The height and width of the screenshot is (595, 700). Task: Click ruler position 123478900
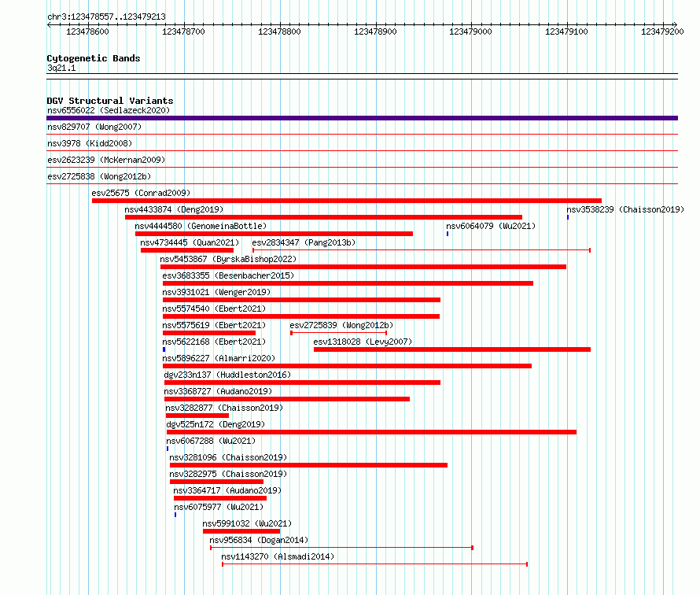pos(375,31)
